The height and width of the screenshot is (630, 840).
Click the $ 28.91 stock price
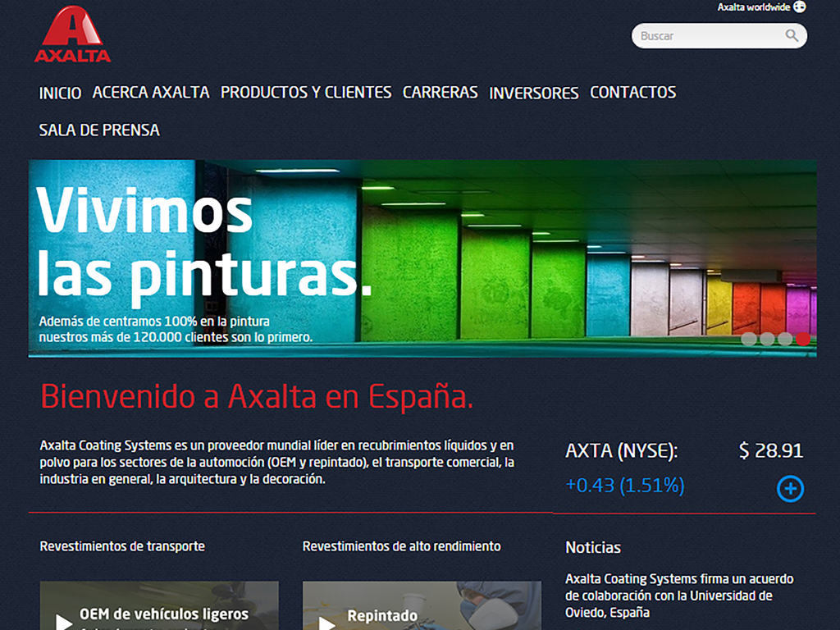[x=771, y=450]
